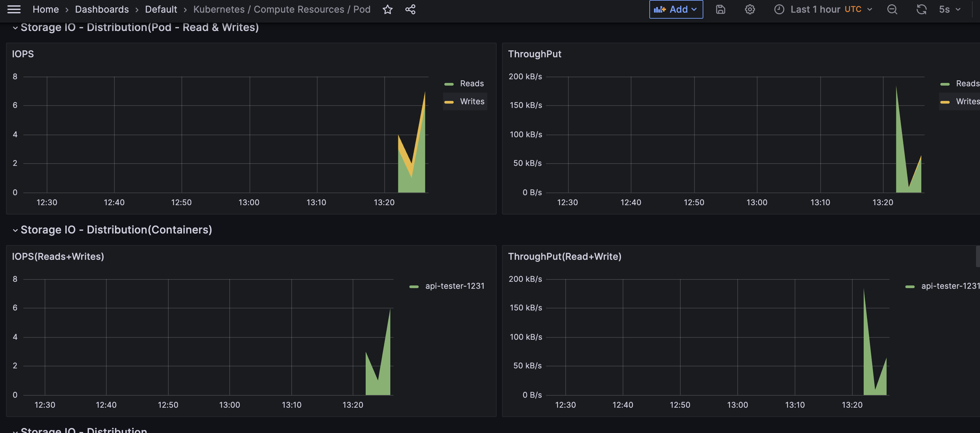This screenshot has width=980, height=433.
Task: Open the ThroughPut panel title menu
Action: (x=535, y=54)
